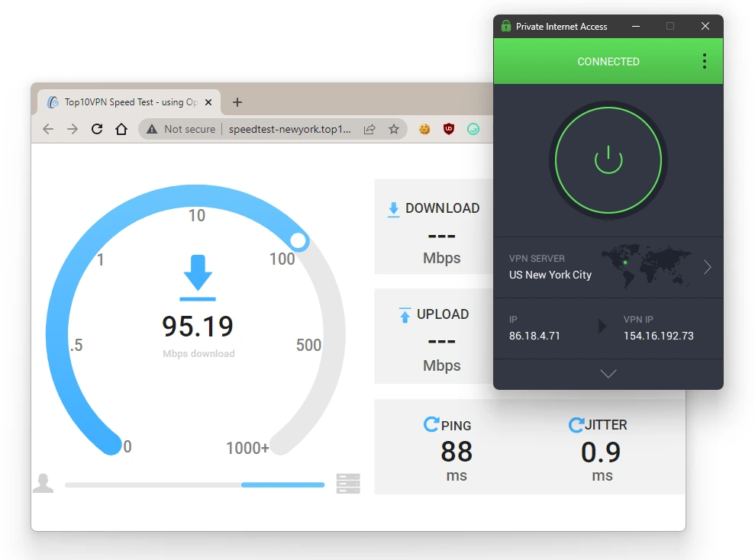The height and width of the screenshot is (560, 755).
Task: Go to the browser home page
Action: point(121,130)
